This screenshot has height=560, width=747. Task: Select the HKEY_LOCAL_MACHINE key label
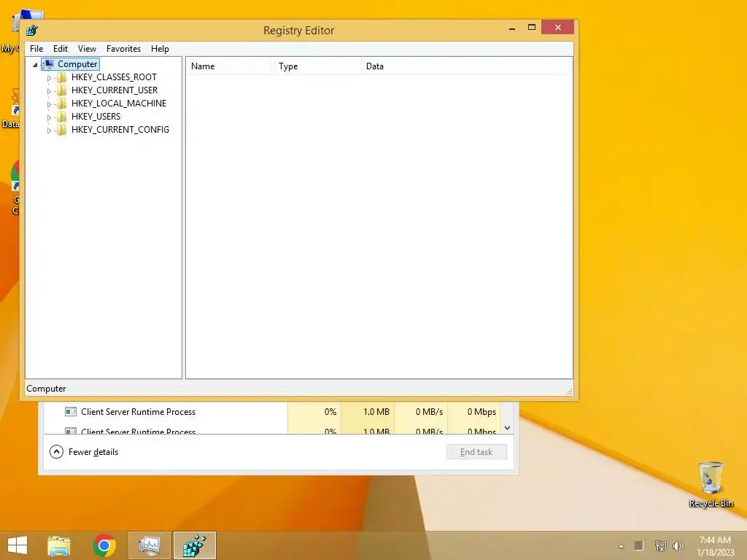coord(119,104)
